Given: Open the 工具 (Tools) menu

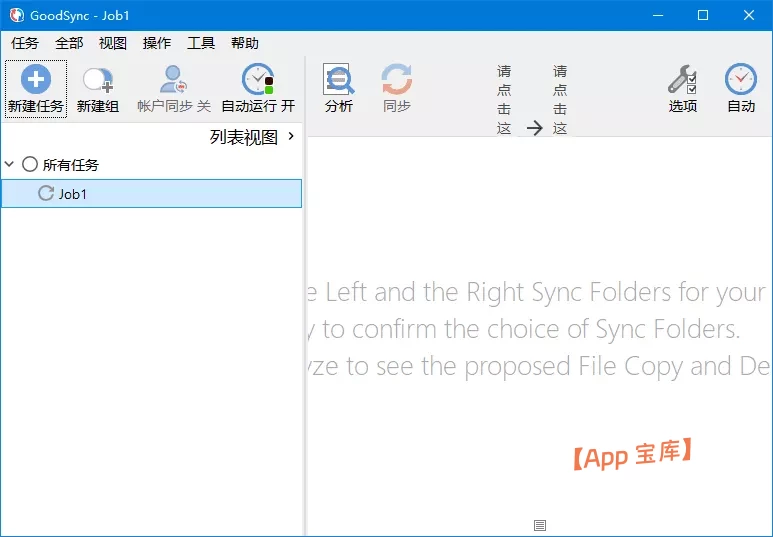Looking at the screenshot, I should [201, 43].
